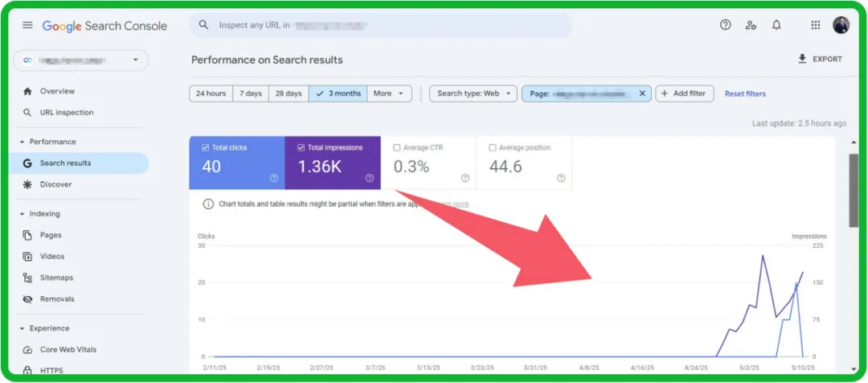Click the help question mark icon
The width and height of the screenshot is (868, 383).
pos(725,25)
